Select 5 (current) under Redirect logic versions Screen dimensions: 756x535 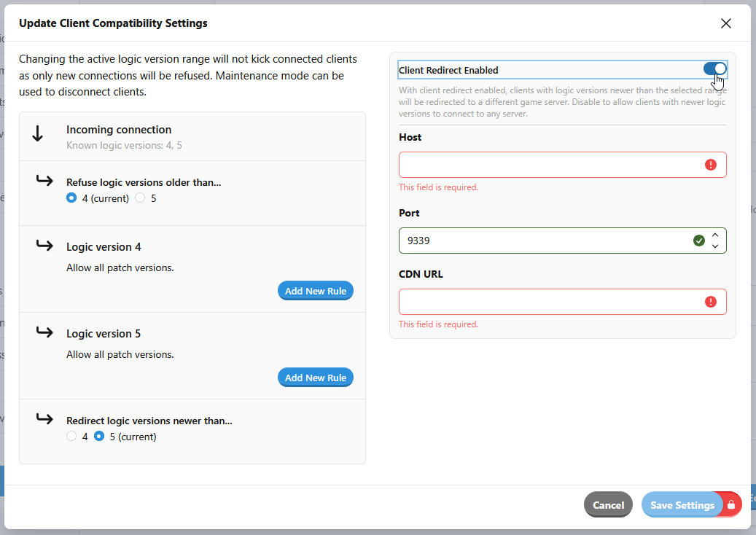pyautogui.click(x=99, y=437)
